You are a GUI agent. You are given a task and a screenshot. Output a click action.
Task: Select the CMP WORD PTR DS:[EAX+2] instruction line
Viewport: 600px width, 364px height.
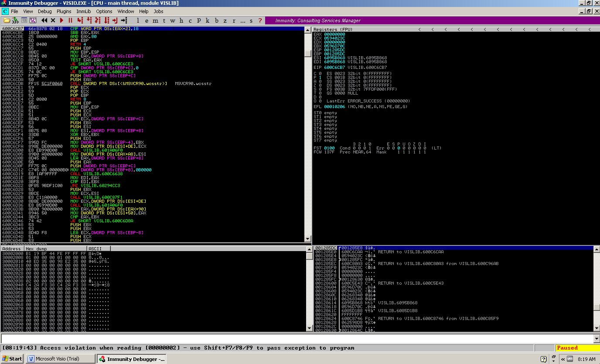tap(153, 28)
